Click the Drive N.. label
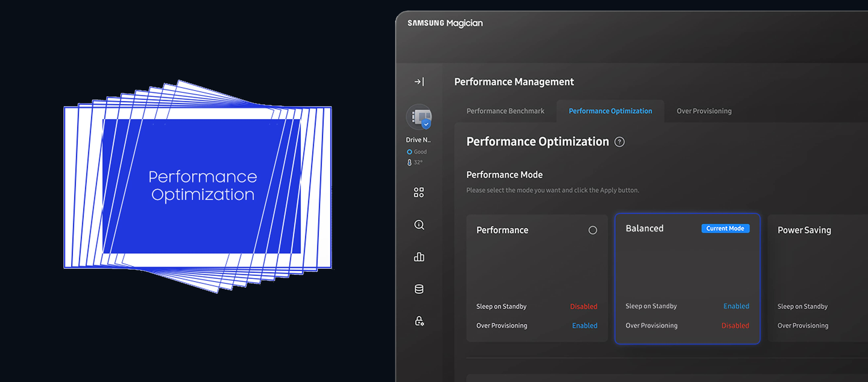868x382 pixels. coord(418,139)
